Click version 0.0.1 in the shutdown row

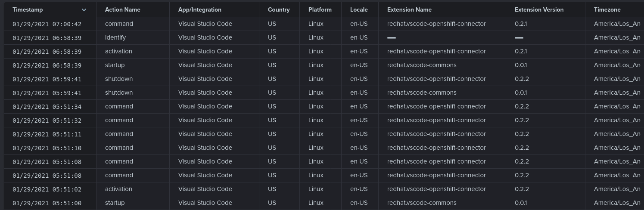[521, 93]
